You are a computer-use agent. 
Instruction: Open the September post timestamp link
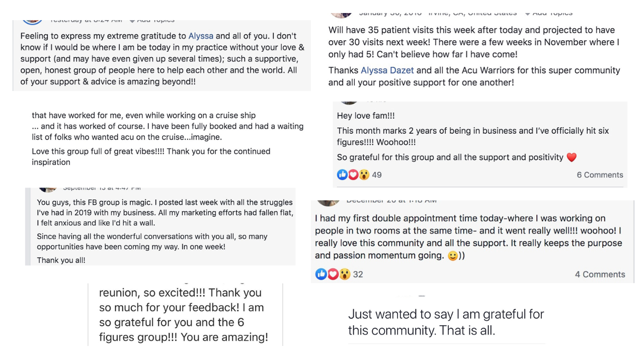pos(101,188)
